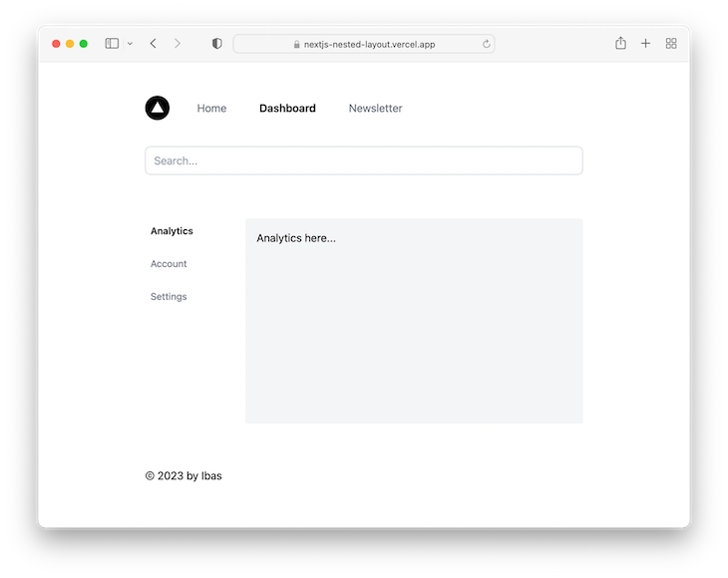This screenshot has height=578, width=728.
Task: Focus the Search input field
Action: coord(364,160)
